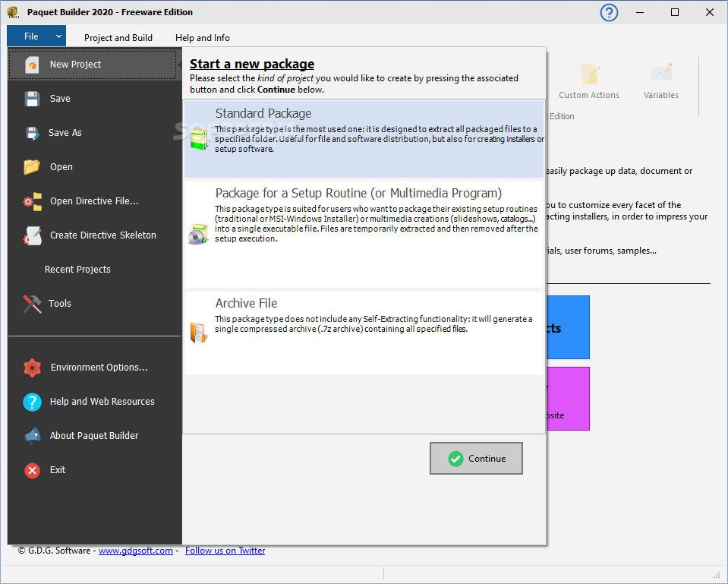Image resolution: width=728 pixels, height=584 pixels.
Task: Open Recent Projects entry
Action: 95,270
